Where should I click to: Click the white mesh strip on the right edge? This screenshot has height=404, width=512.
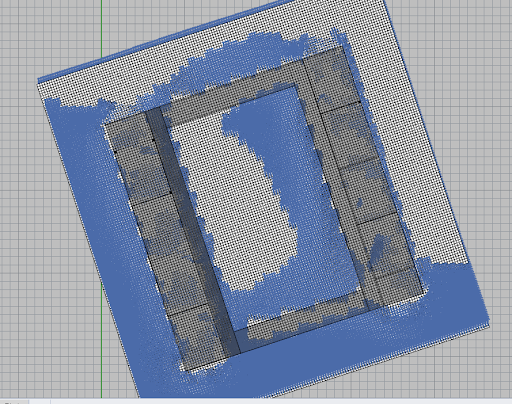(420, 150)
